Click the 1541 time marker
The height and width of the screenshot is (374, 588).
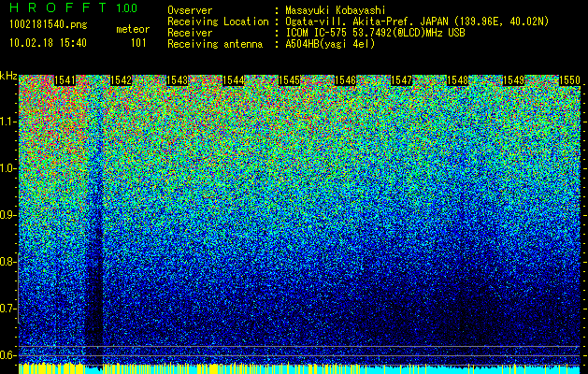pyautogui.click(x=65, y=80)
